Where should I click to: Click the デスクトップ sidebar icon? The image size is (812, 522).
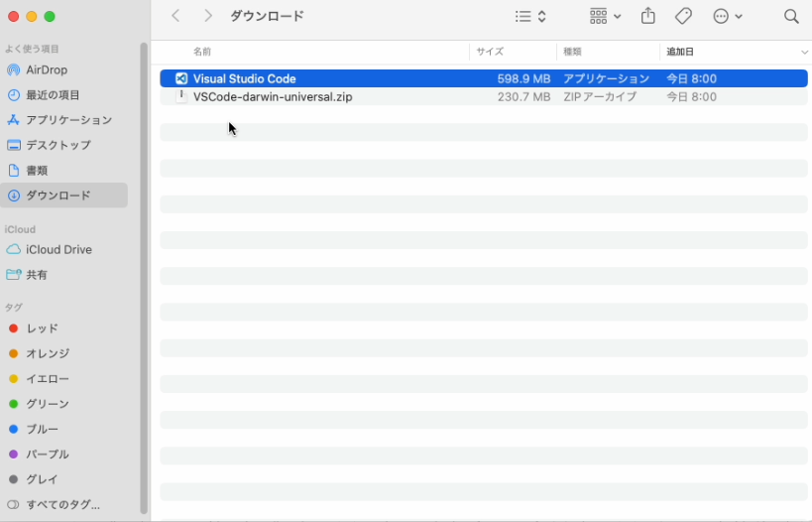coord(14,145)
